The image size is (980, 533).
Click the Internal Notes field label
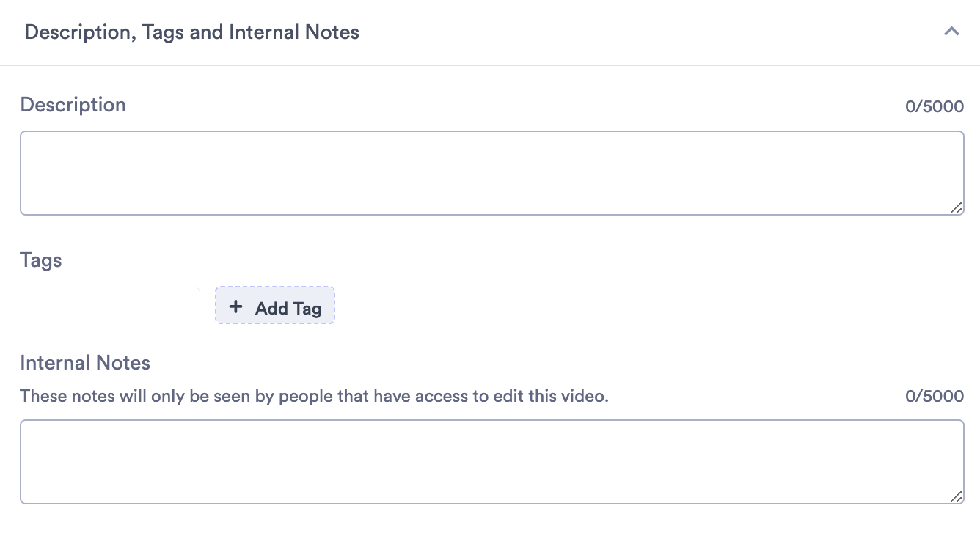tap(85, 363)
